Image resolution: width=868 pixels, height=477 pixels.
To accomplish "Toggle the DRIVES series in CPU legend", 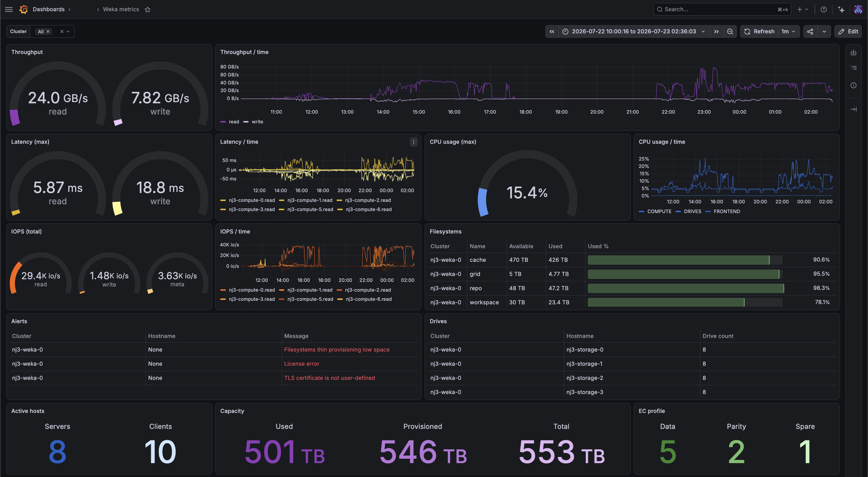I will click(x=688, y=211).
